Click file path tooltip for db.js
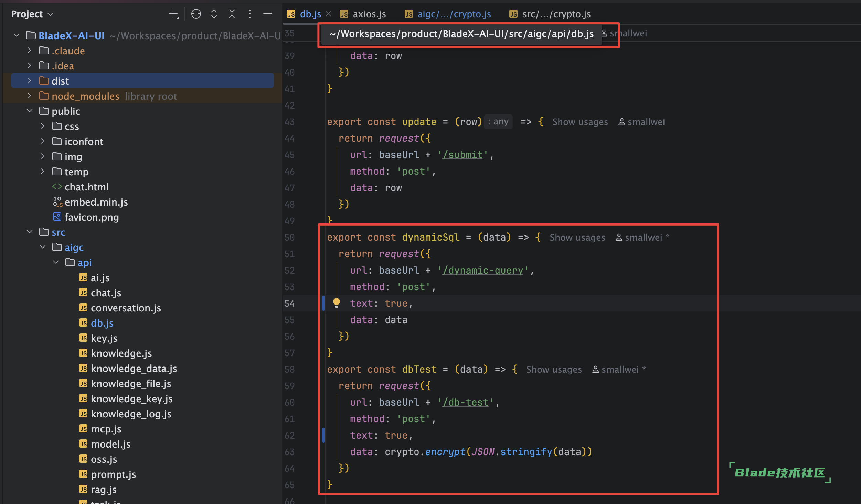Viewport: 861px width, 504px height. [461, 34]
